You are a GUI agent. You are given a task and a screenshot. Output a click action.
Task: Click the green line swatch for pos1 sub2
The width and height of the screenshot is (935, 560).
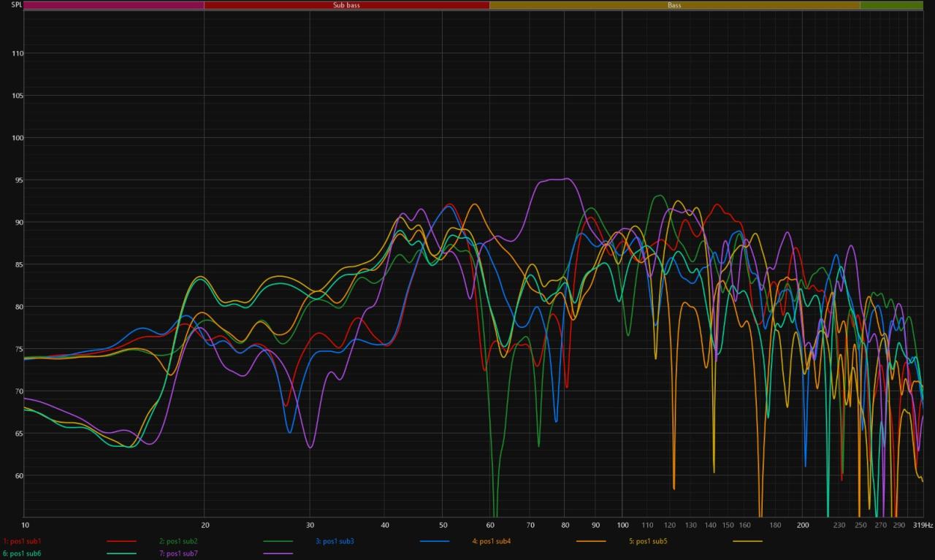(278, 541)
